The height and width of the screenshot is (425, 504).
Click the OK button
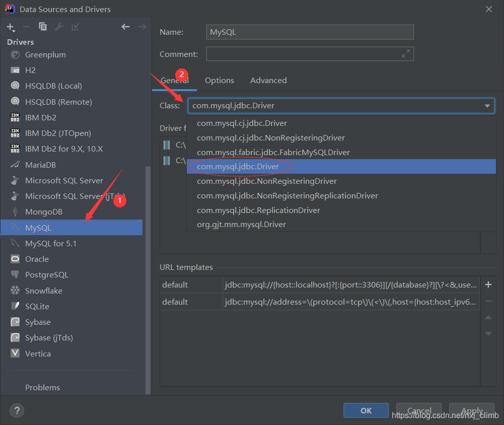(x=366, y=410)
